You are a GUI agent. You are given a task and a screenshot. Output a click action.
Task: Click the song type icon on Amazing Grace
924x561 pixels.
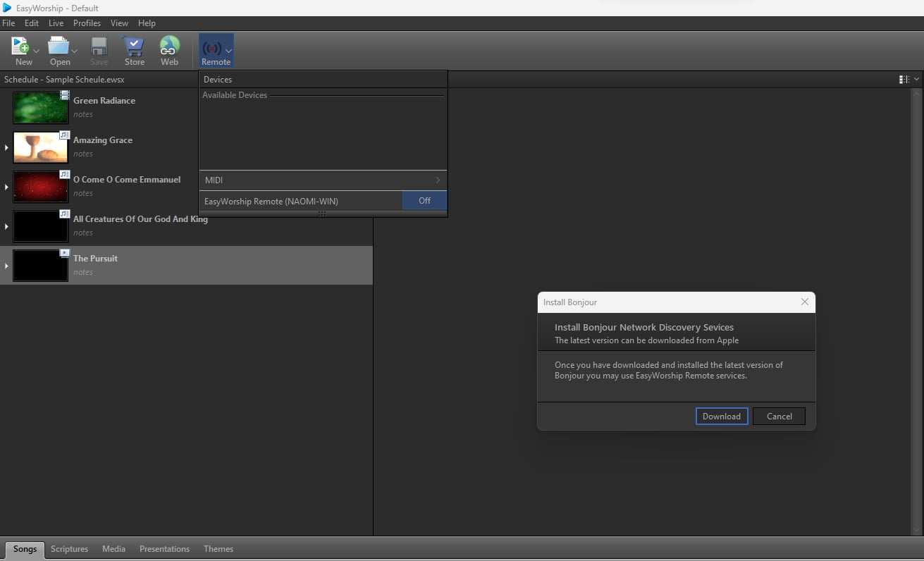coord(65,135)
